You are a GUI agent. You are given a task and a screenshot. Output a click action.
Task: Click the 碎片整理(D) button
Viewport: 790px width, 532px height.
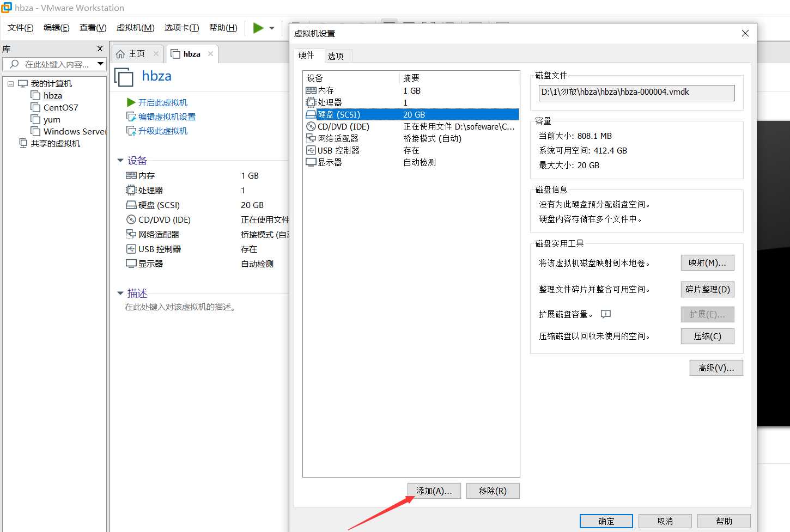(707, 289)
